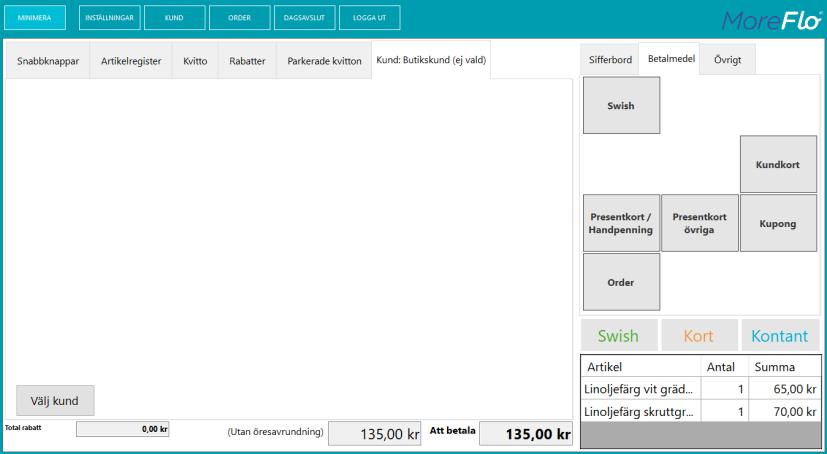Screen dimensions: 827x454
Task: Select the Kund: Butikskund (ej vald) tab
Action: click(431, 60)
